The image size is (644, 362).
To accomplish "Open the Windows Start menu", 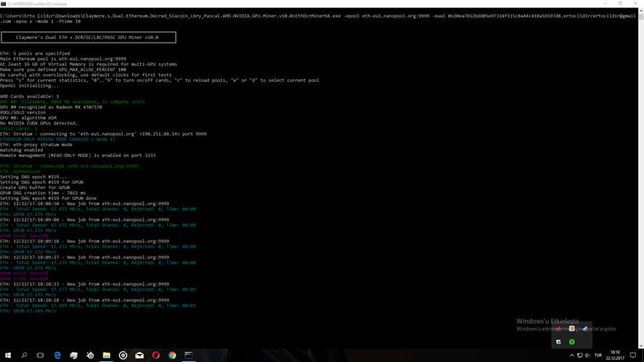I will (8, 355).
